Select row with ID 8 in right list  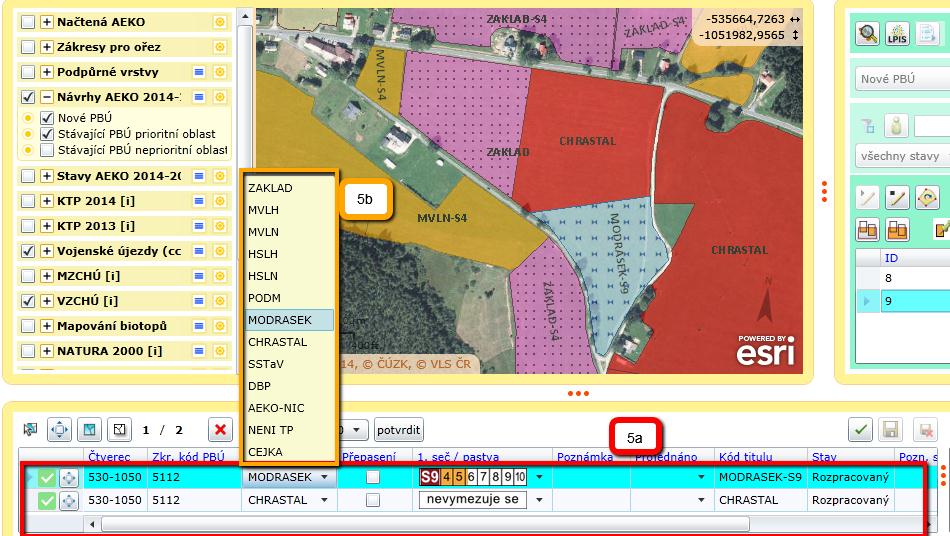pyautogui.click(x=902, y=278)
